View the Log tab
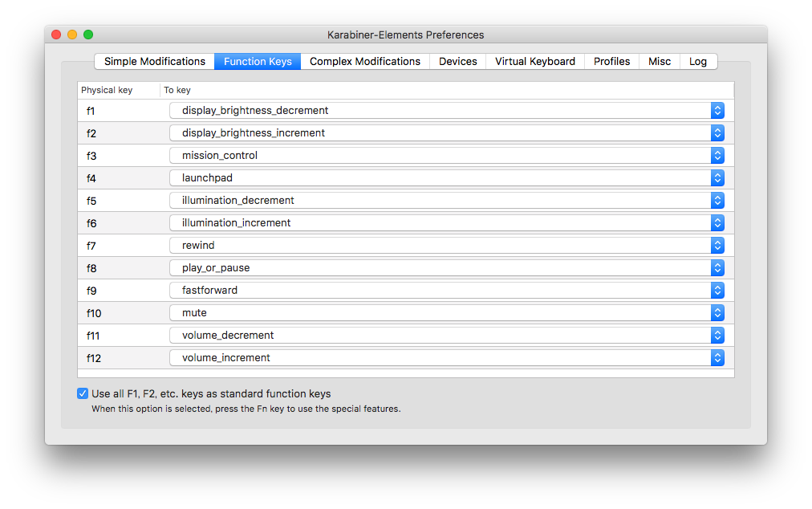 point(697,61)
